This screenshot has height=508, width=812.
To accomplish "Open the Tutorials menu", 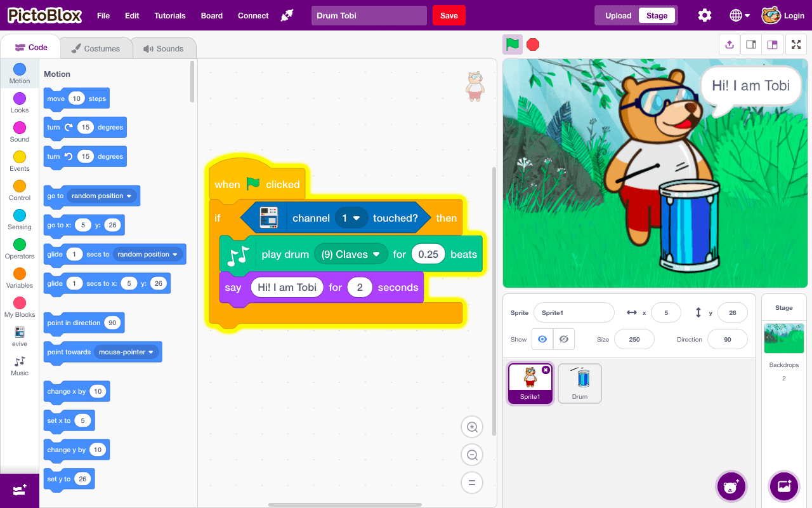I will (170, 16).
